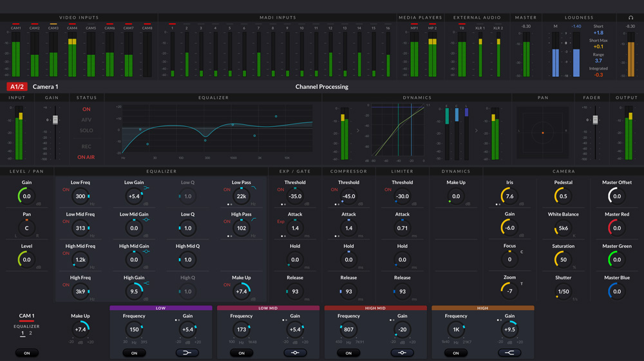Viewport: 644px width, 361px height.
Task: Click the bell icon in HIGH MID band
Action: pos(402,353)
